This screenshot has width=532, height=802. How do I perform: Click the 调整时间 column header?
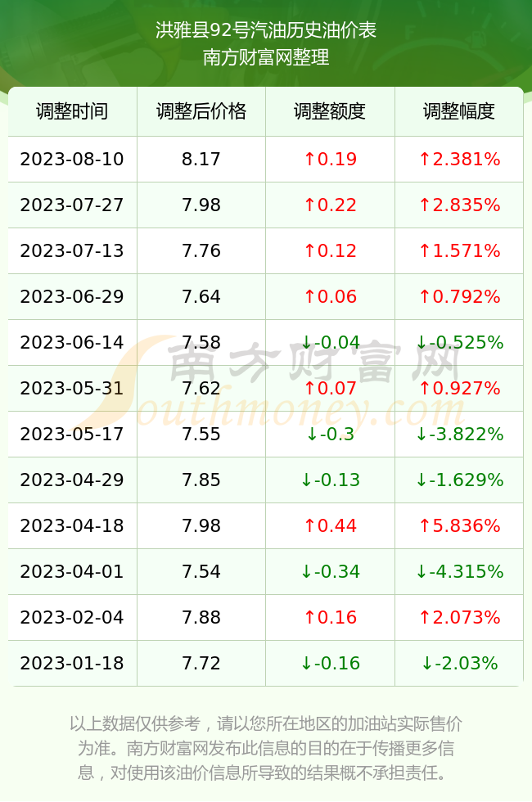[72, 111]
